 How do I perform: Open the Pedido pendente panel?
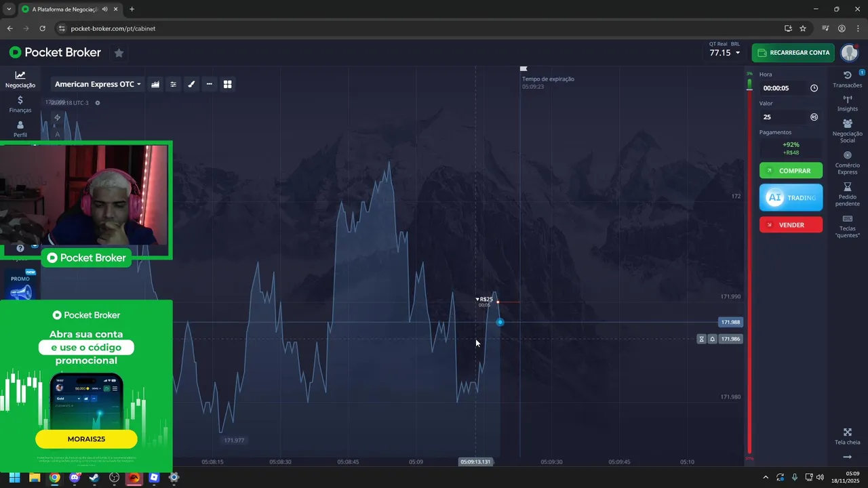point(847,195)
